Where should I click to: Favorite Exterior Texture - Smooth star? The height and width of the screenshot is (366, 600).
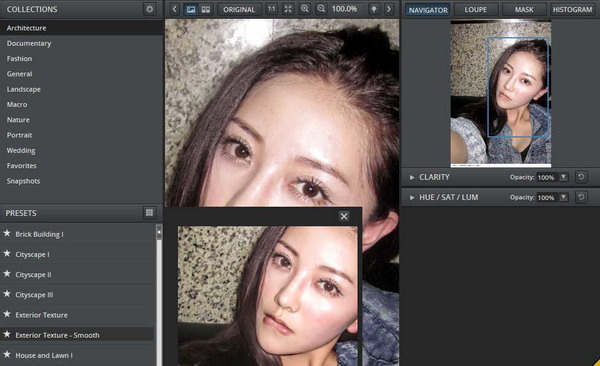7,334
